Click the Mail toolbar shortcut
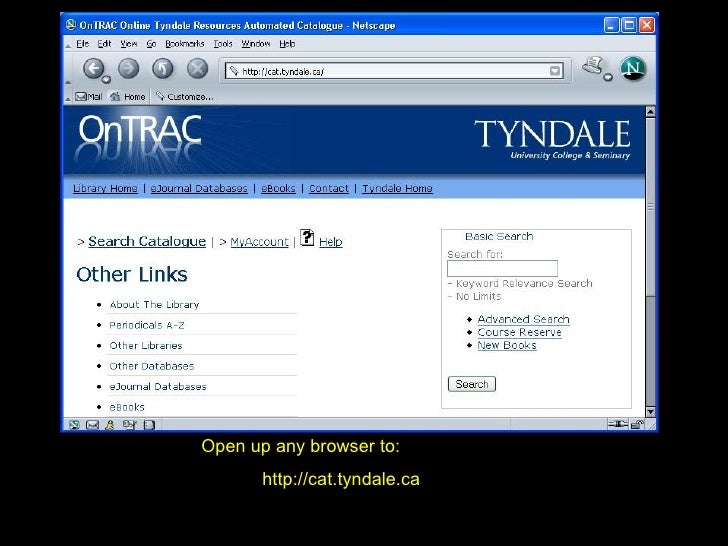Image resolution: width=728 pixels, height=546 pixels. [x=88, y=97]
